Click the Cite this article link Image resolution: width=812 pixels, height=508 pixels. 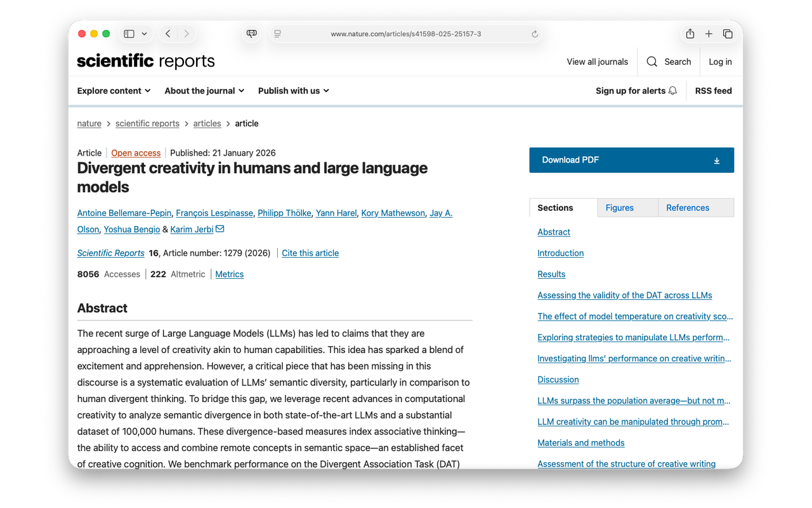(310, 253)
